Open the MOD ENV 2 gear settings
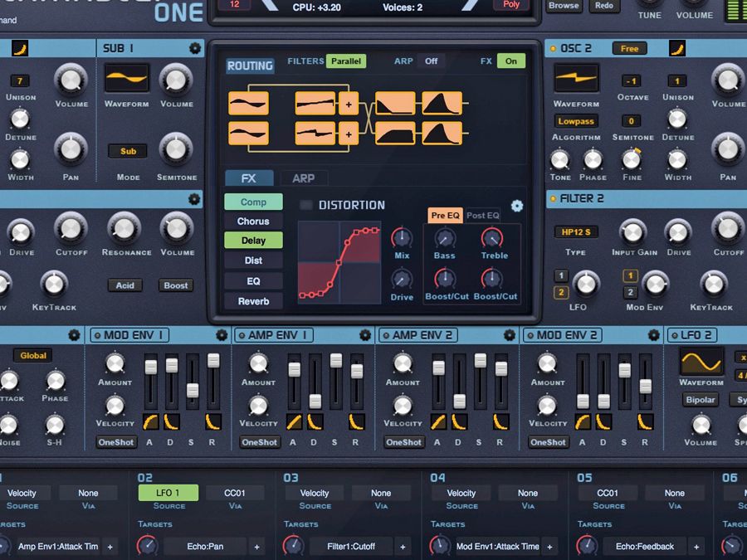The image size is (747, 560). click(x=654, y=335)
